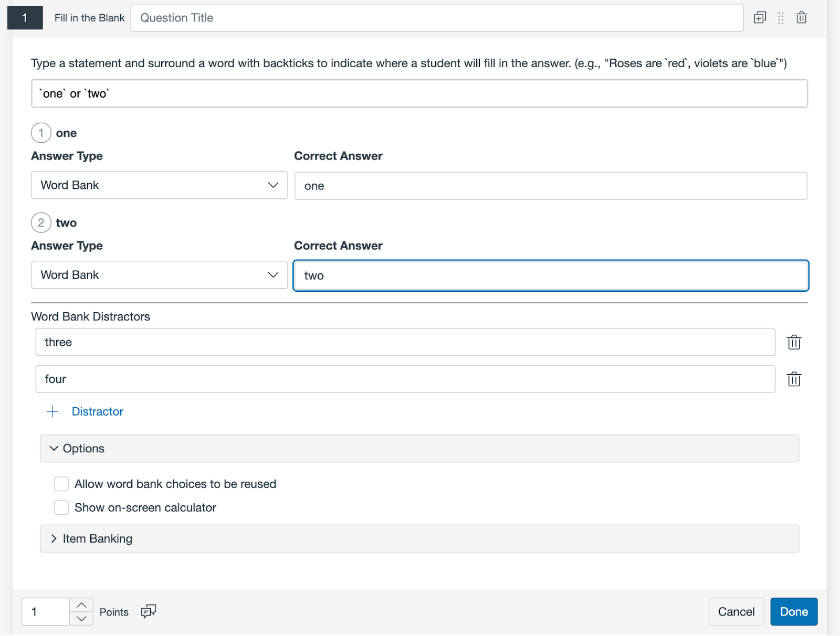
Task: Delete the question using the top trash icon
Action: (x=801, y=18)
